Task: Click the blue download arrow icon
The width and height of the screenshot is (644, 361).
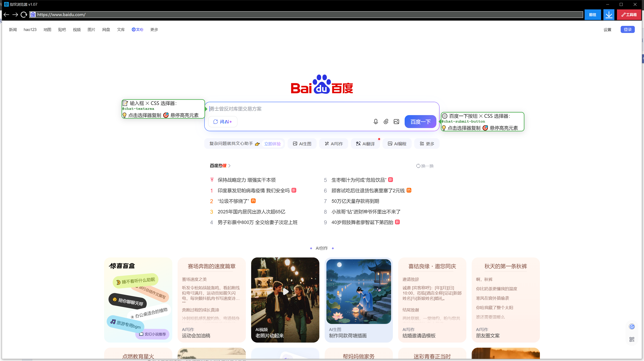Action: 609,15
